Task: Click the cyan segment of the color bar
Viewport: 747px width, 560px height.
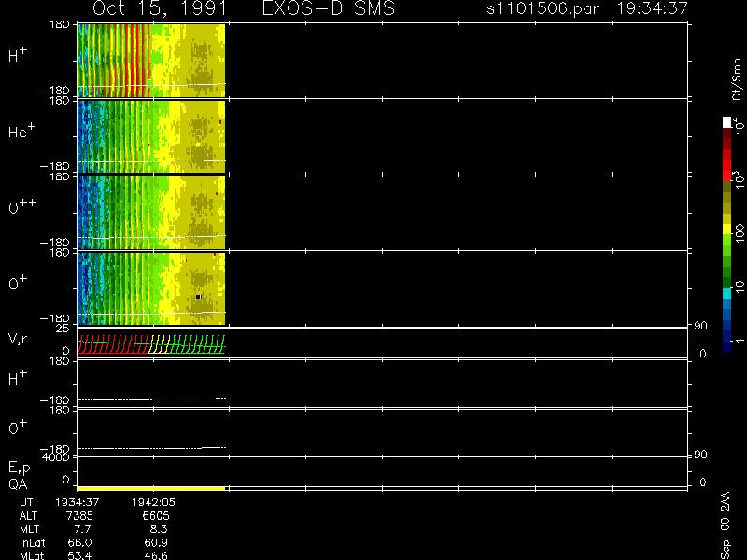Action: click(727, 294)
